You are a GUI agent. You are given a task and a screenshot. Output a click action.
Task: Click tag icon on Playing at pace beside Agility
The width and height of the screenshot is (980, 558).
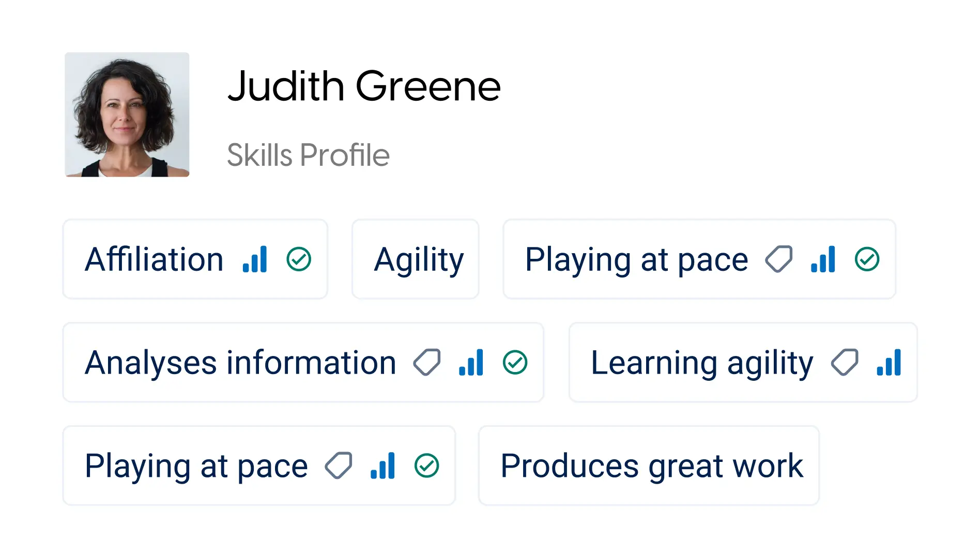click(779, 259)
